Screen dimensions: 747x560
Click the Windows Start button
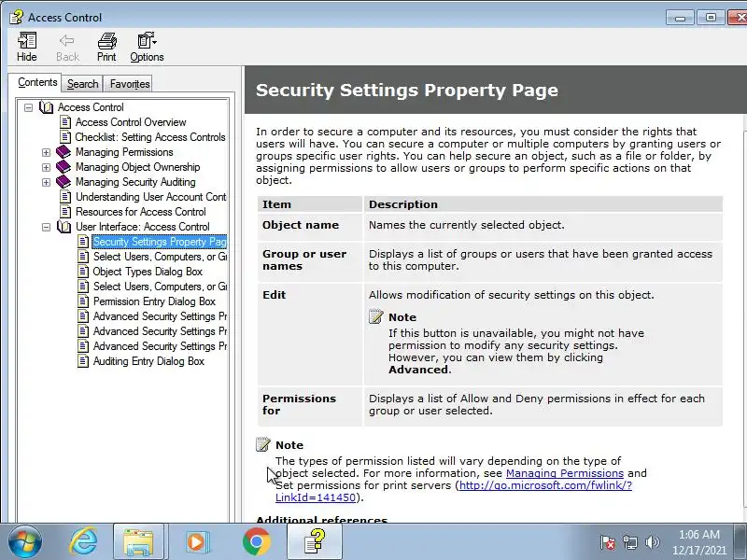coord(25,542)
